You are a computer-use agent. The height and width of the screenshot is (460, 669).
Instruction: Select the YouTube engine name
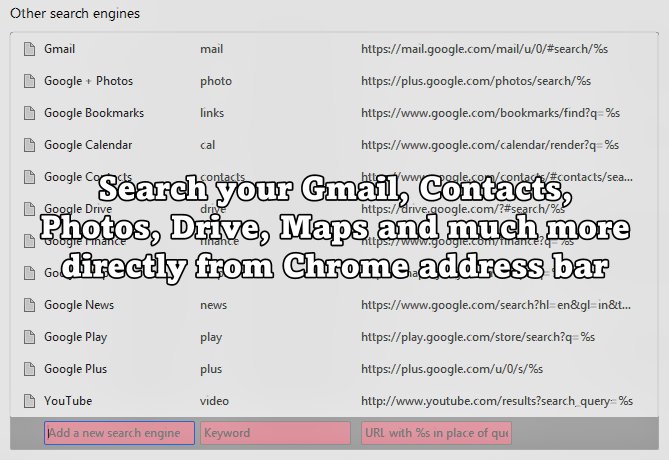68,401
